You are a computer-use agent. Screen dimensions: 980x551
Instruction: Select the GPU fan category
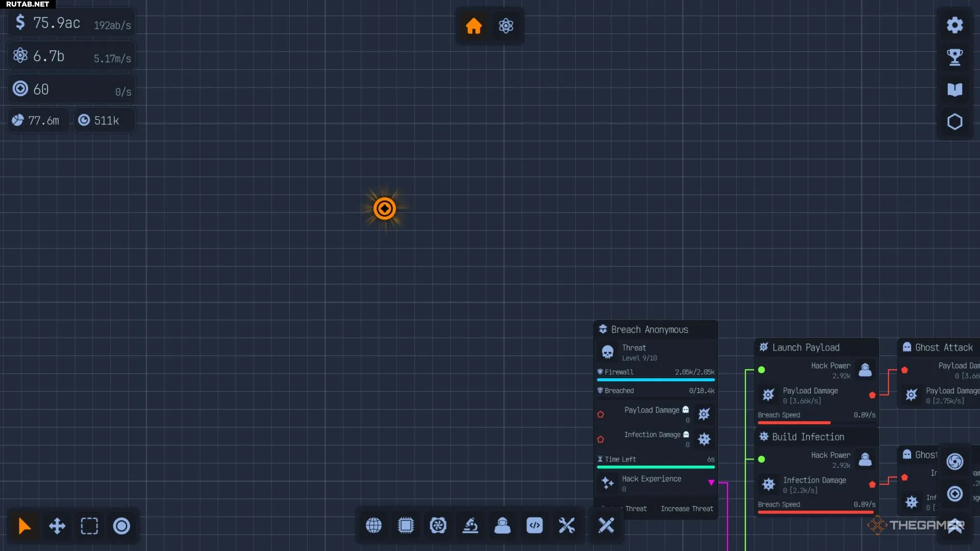click(438, 525)
